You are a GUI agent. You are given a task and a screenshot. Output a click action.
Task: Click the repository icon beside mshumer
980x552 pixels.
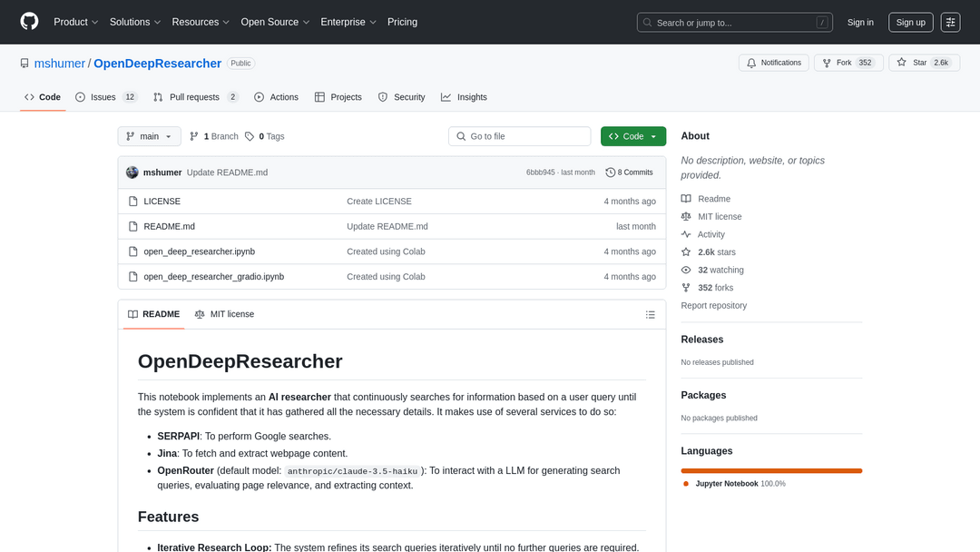tap(24, 64)
